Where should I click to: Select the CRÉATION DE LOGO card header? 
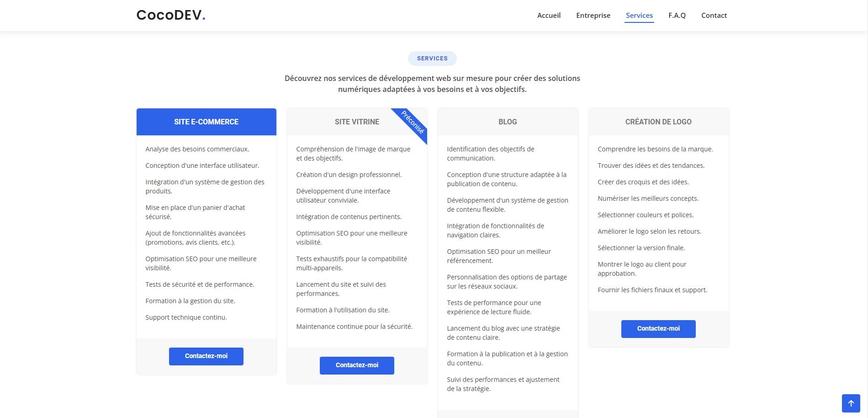tap(658, 122)
